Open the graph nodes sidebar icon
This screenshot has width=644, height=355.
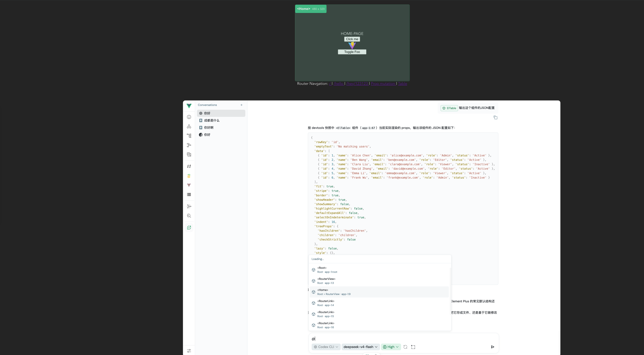189,206
